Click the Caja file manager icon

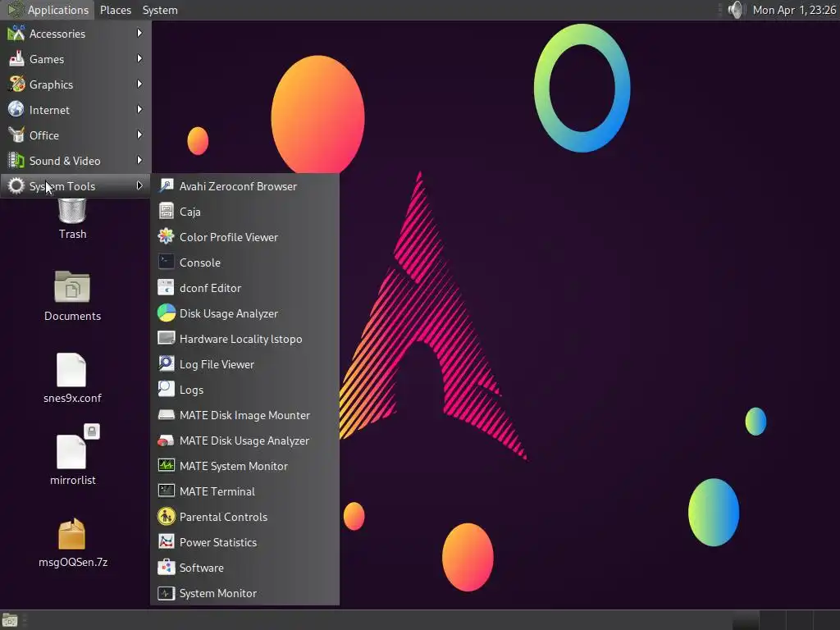pos(166,211)
